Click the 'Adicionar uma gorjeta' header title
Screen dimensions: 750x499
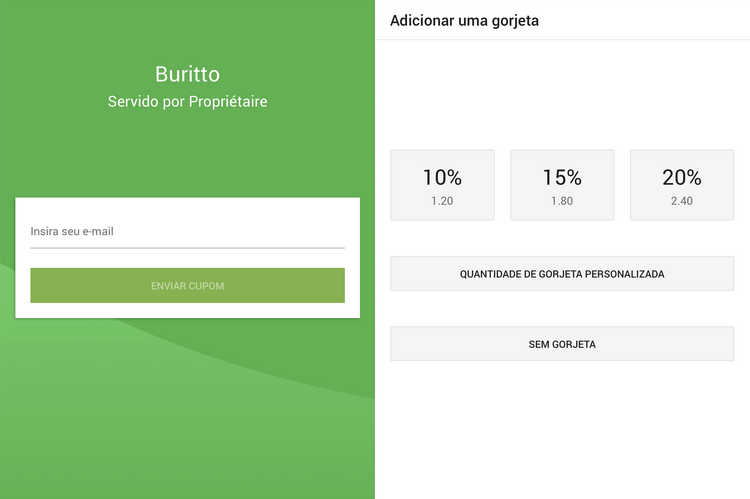pos(465,20)
